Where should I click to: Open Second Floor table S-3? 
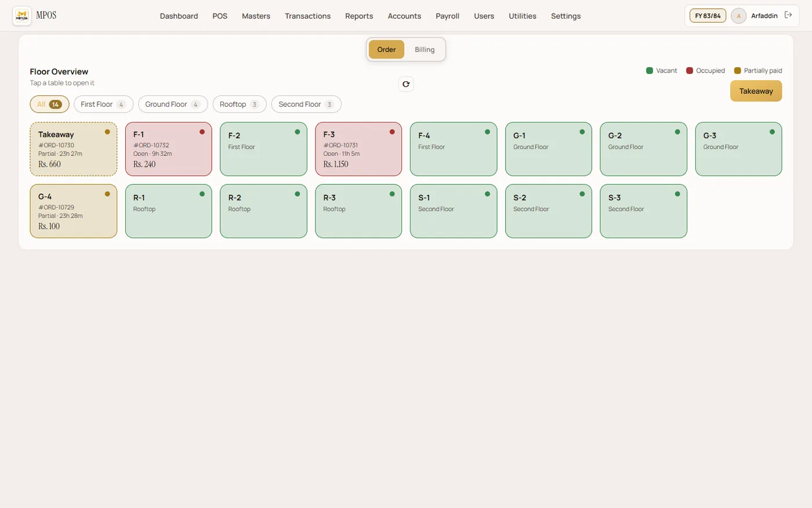pyautogui.click(x=644, y=211)
